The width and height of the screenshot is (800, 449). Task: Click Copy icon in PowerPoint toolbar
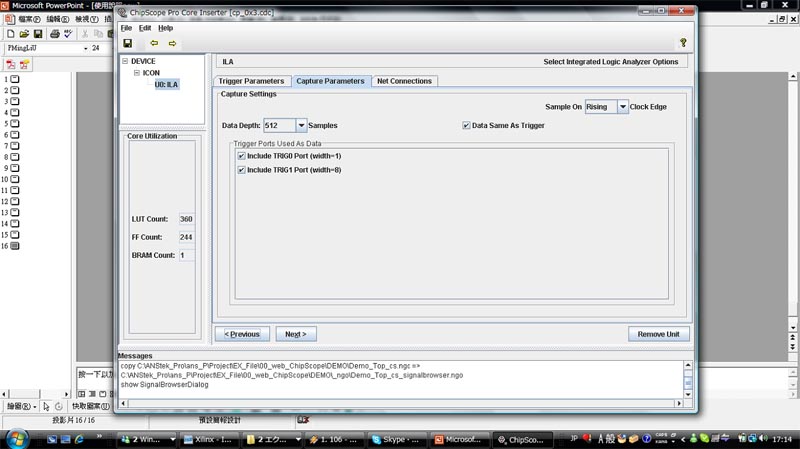click(x=98, y=34)
